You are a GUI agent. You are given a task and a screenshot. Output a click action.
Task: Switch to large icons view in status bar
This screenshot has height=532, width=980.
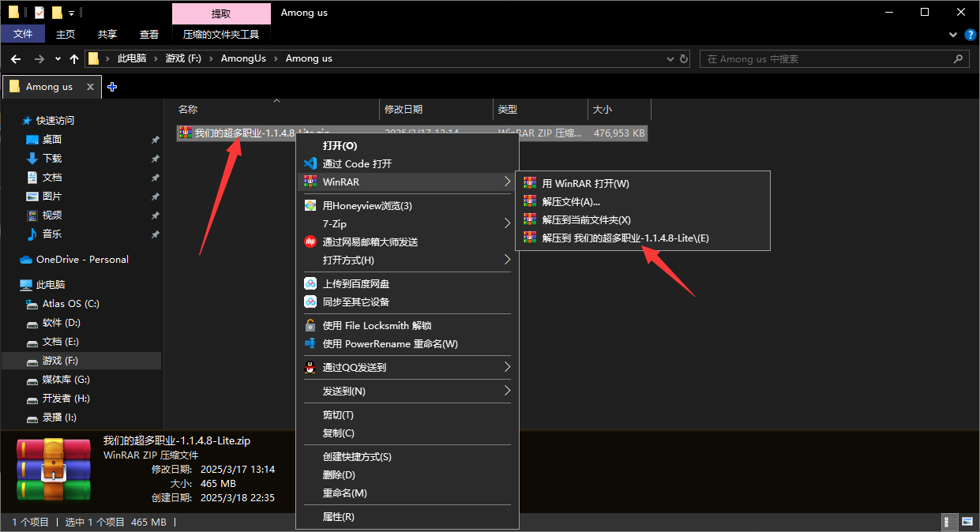967,522
